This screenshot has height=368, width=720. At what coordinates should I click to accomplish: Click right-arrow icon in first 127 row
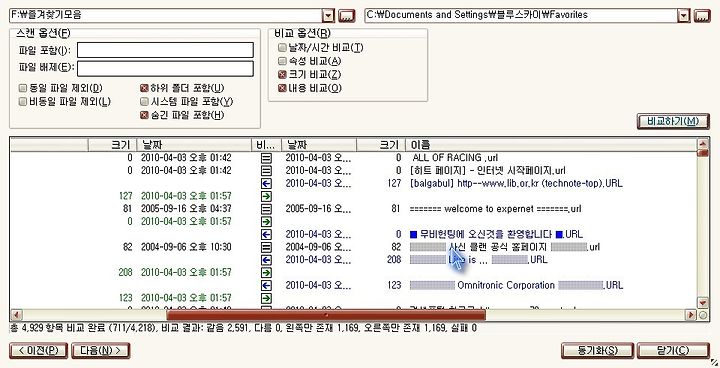[x=266, y=196]
